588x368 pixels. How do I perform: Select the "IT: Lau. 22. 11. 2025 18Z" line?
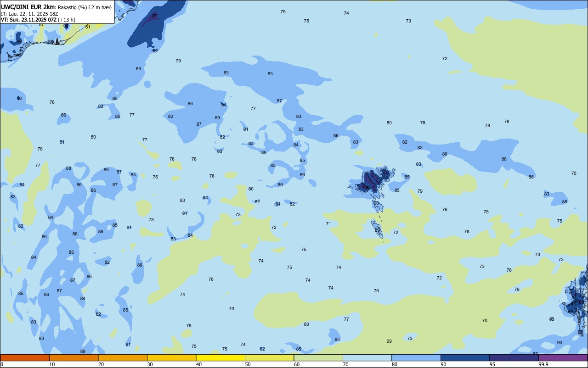click(x=29, y=14)
